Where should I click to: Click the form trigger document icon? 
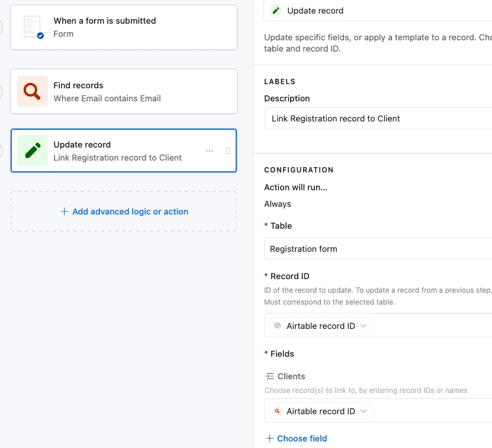click(x=33, y=27)
